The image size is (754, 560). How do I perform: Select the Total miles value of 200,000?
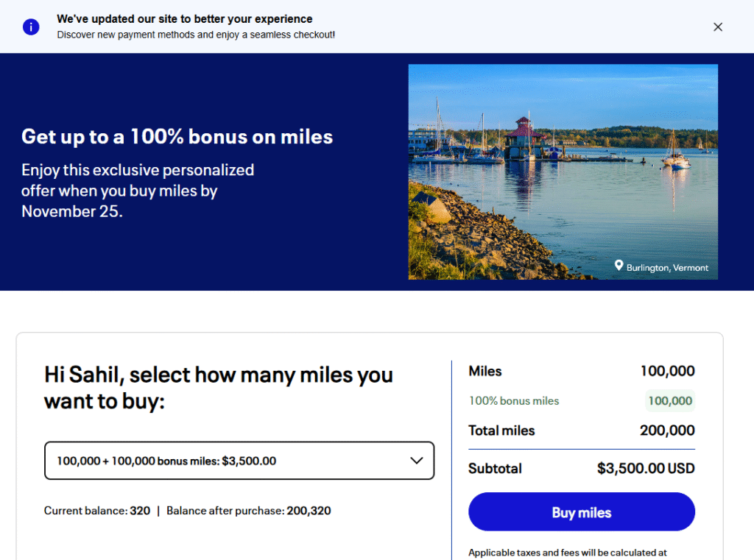coord(666,430)
